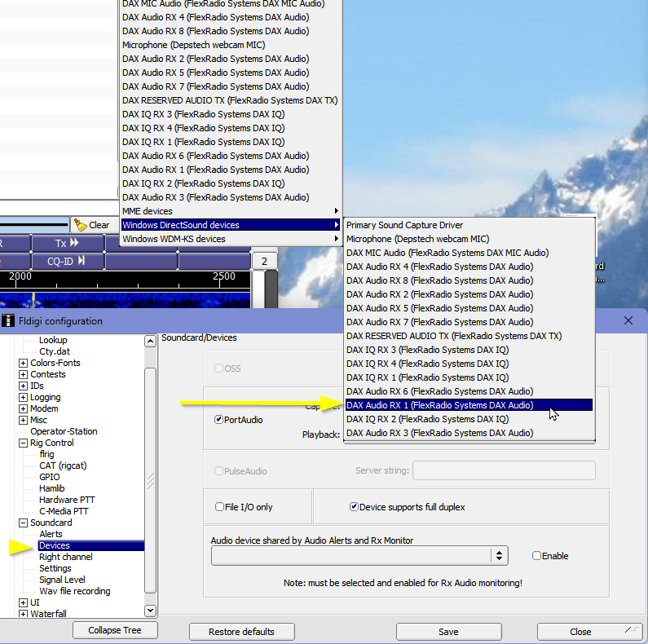Viewport: 648px width, 644px height.
Task: Select Lookup in the config tree
Action: tap(53, 340)
